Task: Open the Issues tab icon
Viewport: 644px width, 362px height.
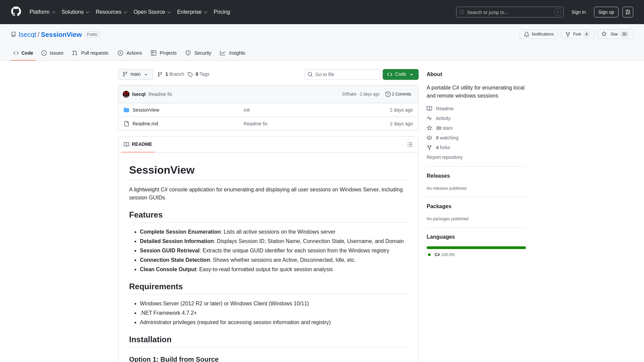Action: coord(44,53)
